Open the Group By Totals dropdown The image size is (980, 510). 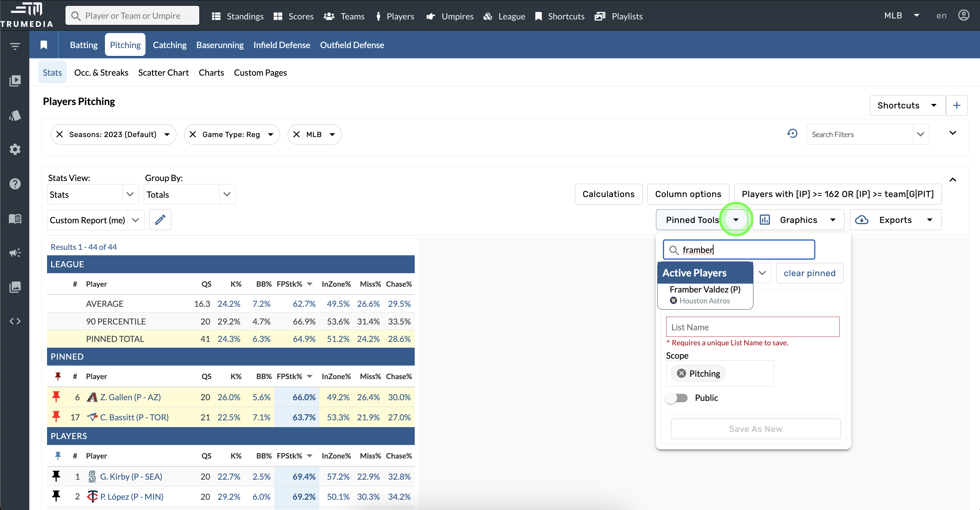227,194
